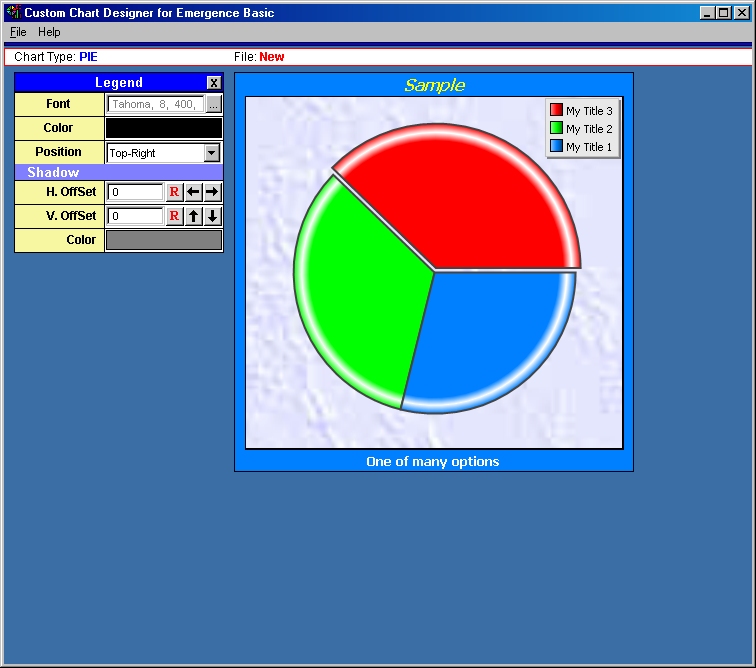The image size is (756, 668).
Task: Click the V. OffSet input field
Action: pyautogui.click(x=135, y=216)
